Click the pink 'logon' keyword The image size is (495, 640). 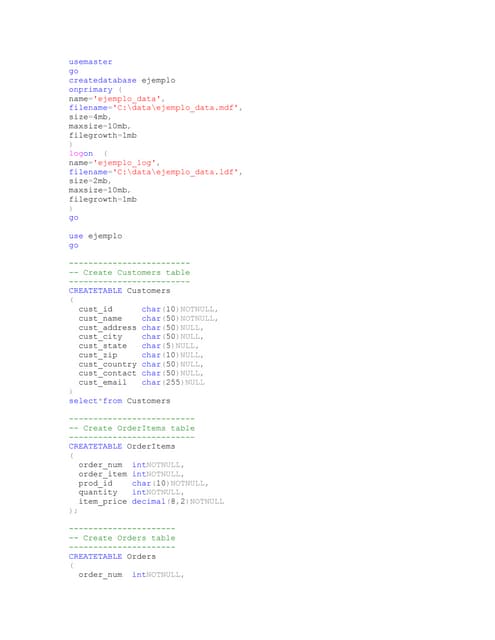81,153
